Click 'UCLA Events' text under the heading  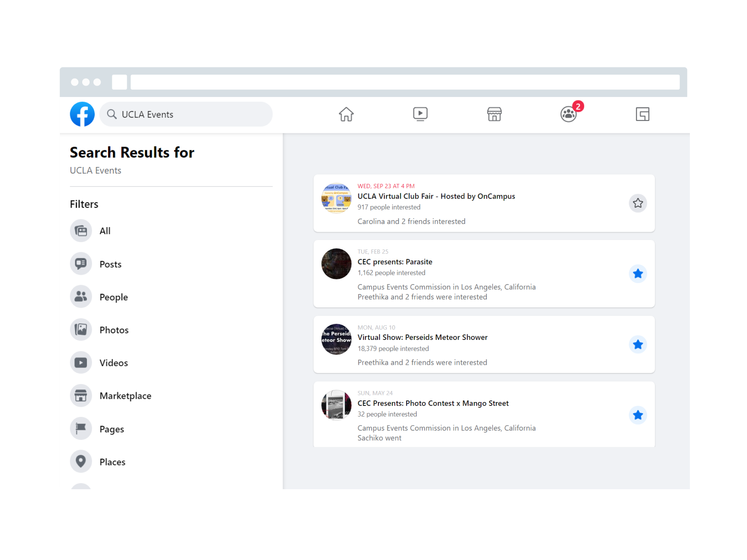click(95, 171)
